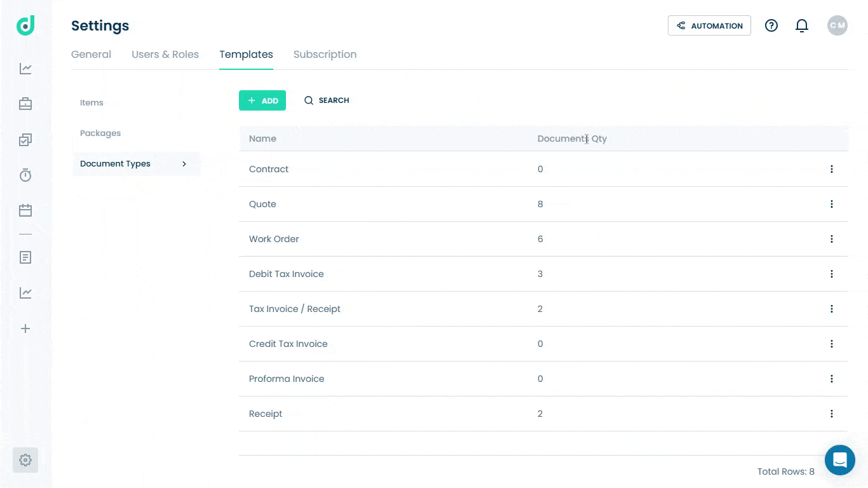Select the Quote row name
Screen dimensions: 868x488
click(x=262, y=204)
